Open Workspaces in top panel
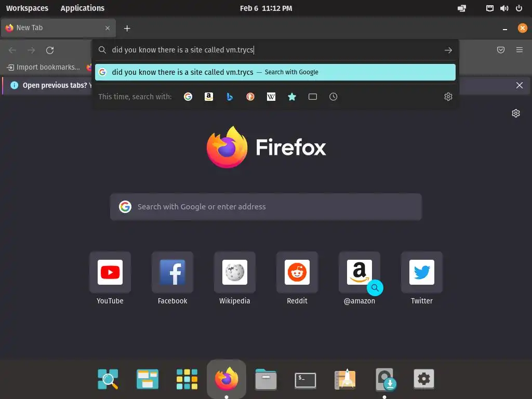532x399 pixels. pyautogui.click(x=27, y=8)
